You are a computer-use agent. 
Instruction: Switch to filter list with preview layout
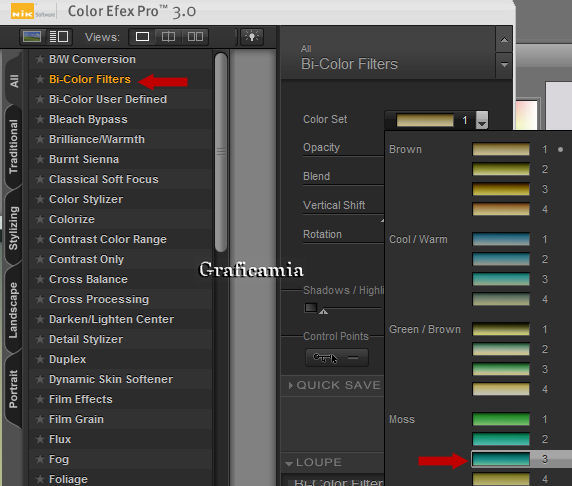point(59,36)
